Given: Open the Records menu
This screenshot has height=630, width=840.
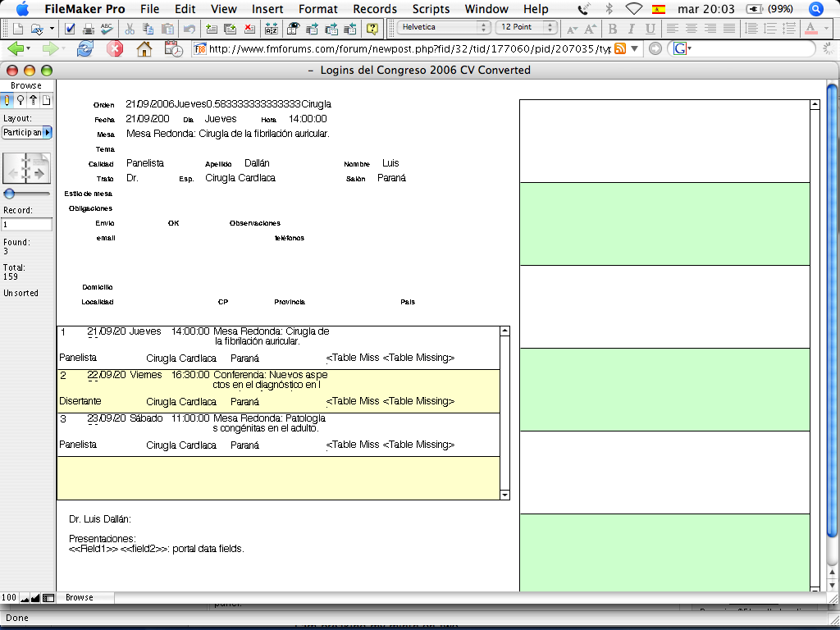Looking at the screenshot, I should [x=375, y=9].
